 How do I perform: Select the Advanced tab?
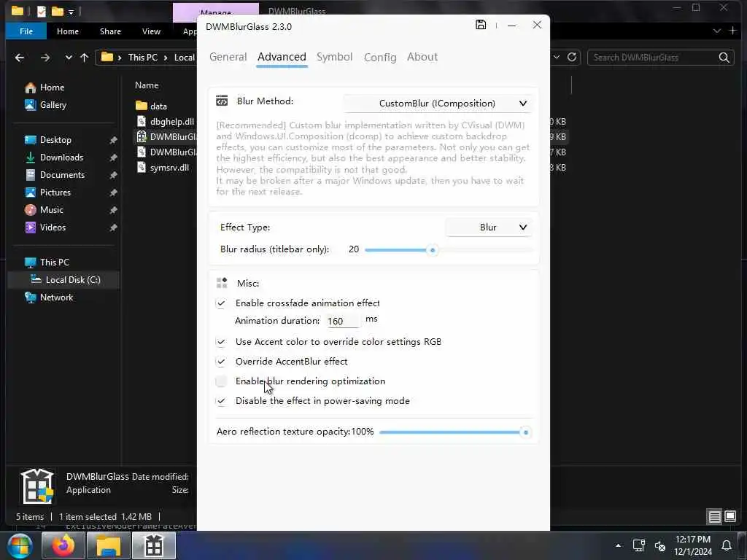point(282,57)
